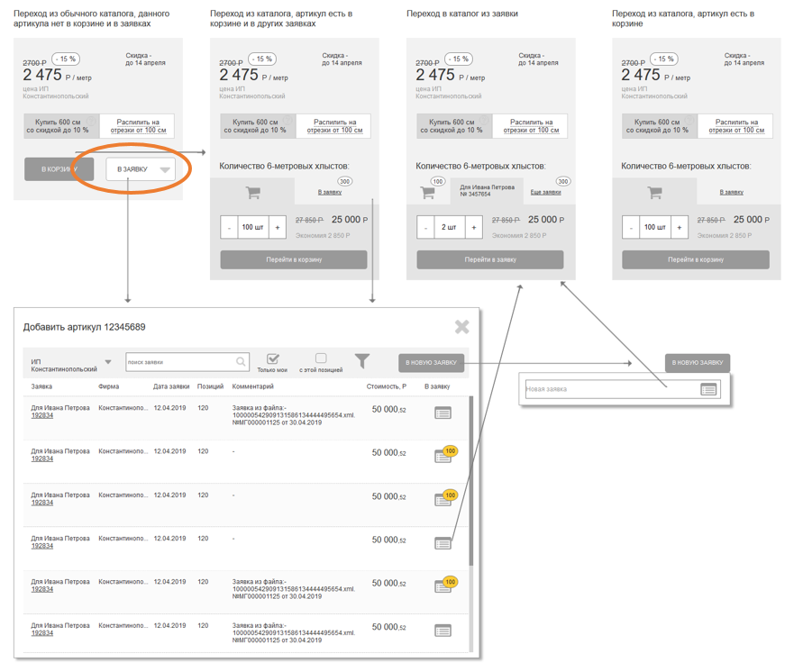
Task: Close the "Добавить артикул" dialog with the X
Action: (x=461, y=327)
